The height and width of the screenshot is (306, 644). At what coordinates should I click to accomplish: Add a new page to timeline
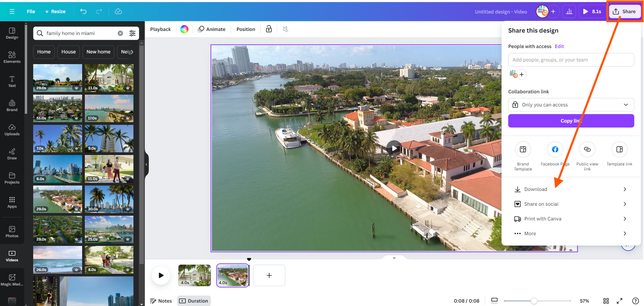[269, 275]
